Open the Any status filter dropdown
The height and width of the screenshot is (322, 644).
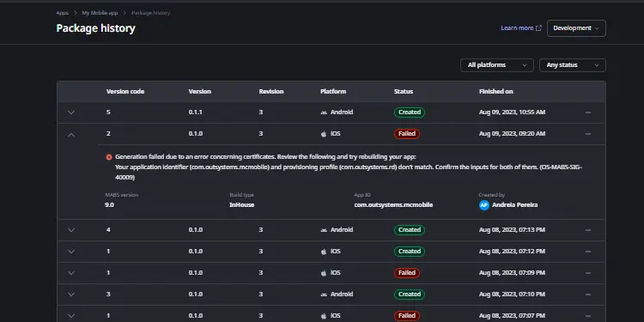573,65
